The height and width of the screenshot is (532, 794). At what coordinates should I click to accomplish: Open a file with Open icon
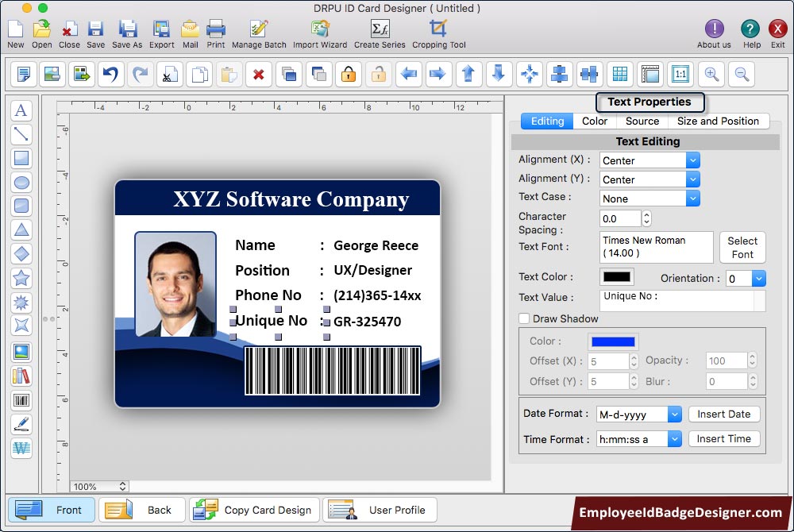pos(41,29)
